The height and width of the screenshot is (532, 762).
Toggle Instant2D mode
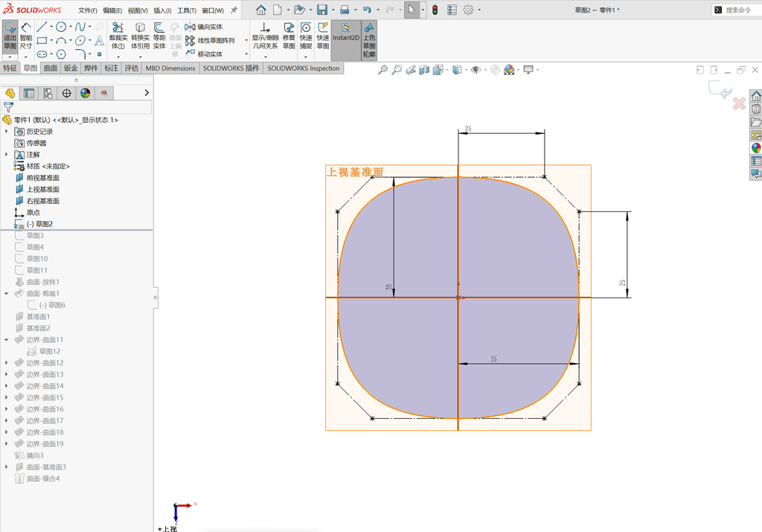(346, 40)
